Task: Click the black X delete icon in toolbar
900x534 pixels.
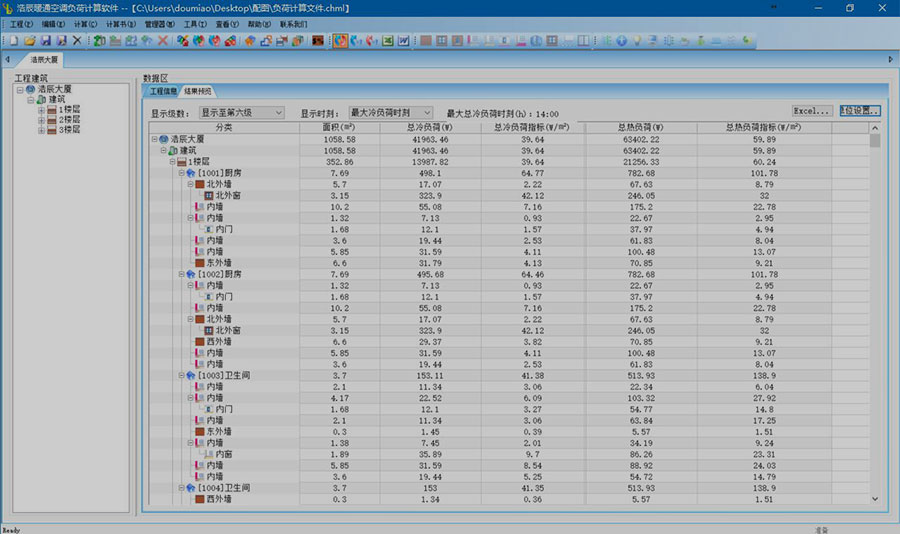Action: (77, 41)
